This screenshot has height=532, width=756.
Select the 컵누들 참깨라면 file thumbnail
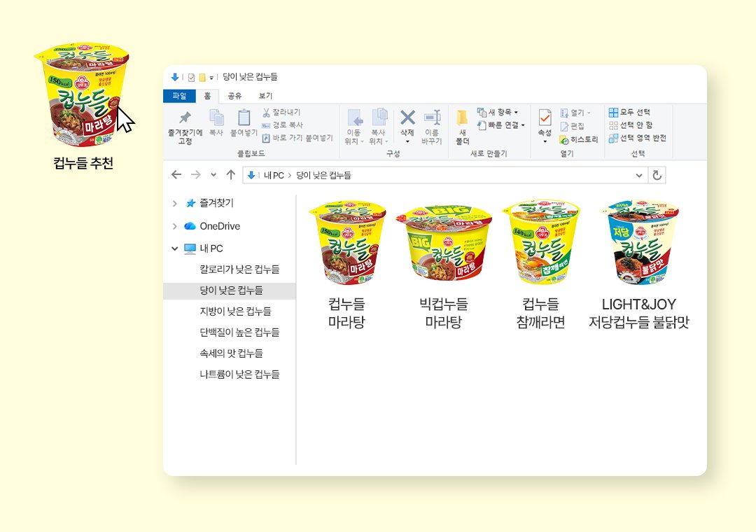click(x=541, y=243)
